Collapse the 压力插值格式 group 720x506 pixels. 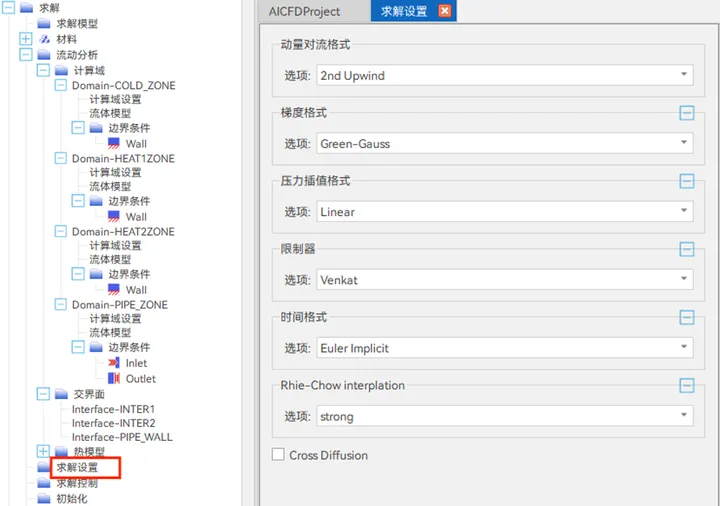click(x=686, y=181)
